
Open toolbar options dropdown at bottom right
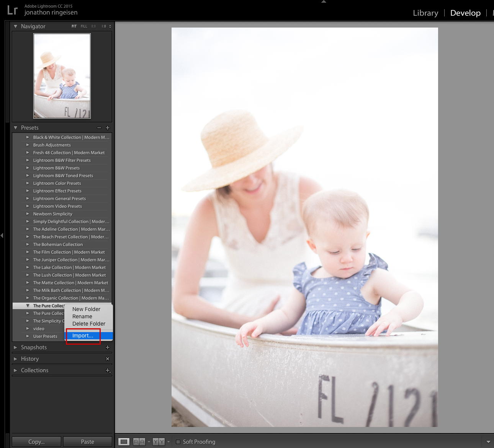[x=488, y=442]
